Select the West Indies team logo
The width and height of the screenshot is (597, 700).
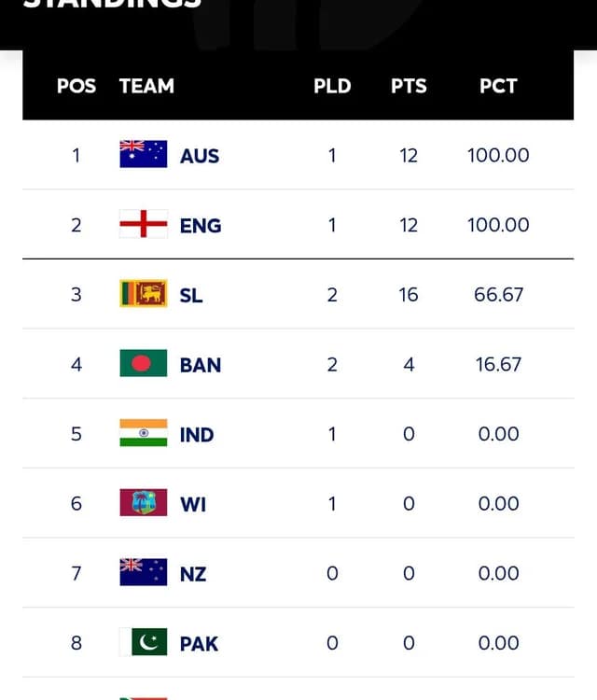[x=143, y=502]
